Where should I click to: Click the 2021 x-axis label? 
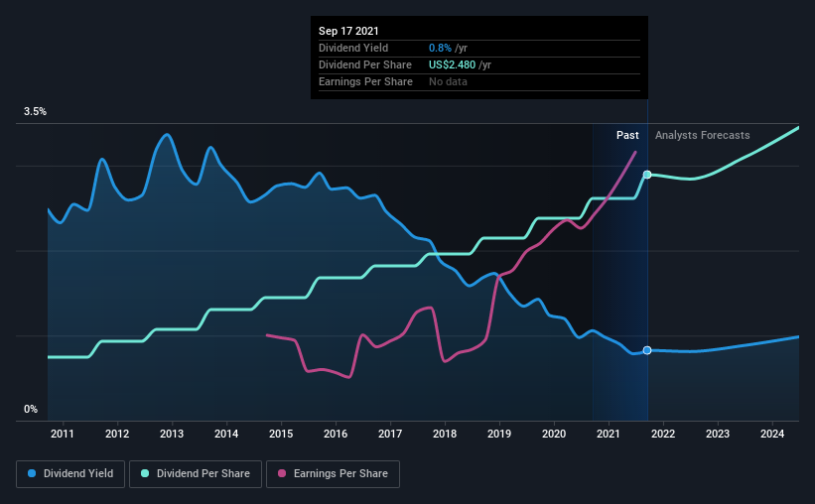click(609, 434)
